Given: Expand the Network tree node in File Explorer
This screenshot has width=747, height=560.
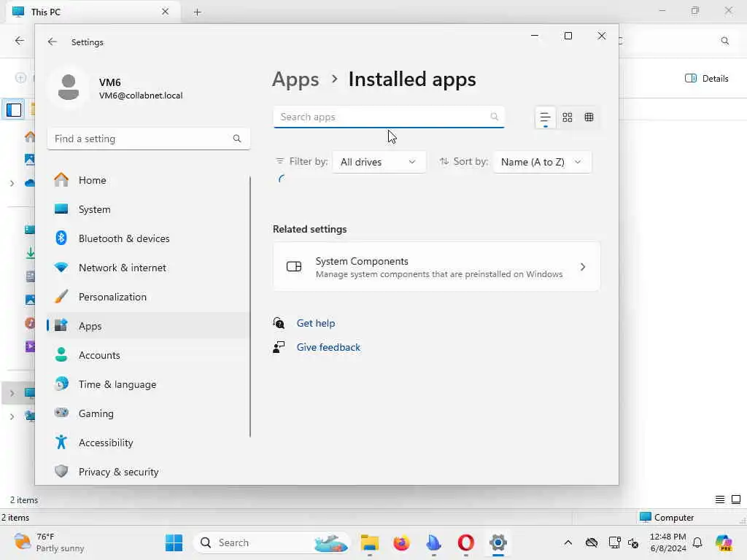Looking at the screenshot, I should 12,416.
